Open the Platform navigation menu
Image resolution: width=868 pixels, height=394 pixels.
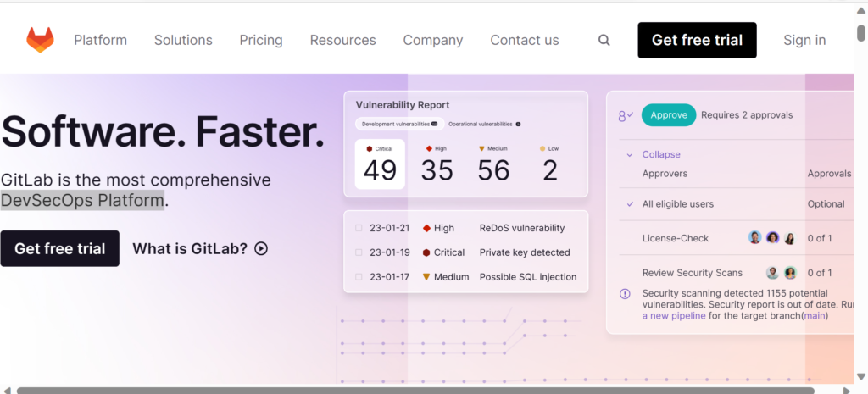click(x=100, y=40)
